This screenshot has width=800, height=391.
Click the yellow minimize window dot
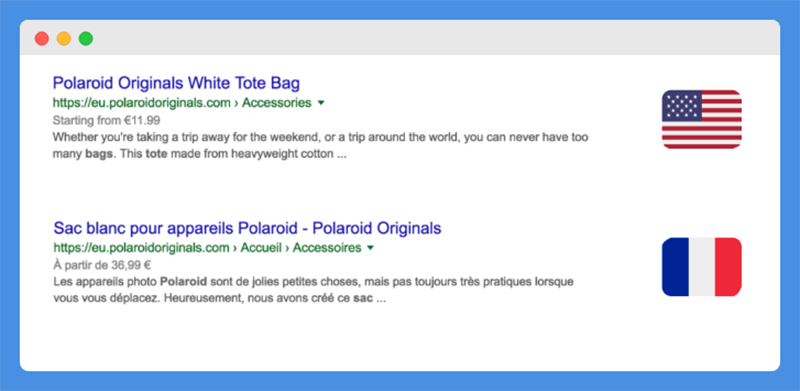pyautogui.click(x=64, y=38)
